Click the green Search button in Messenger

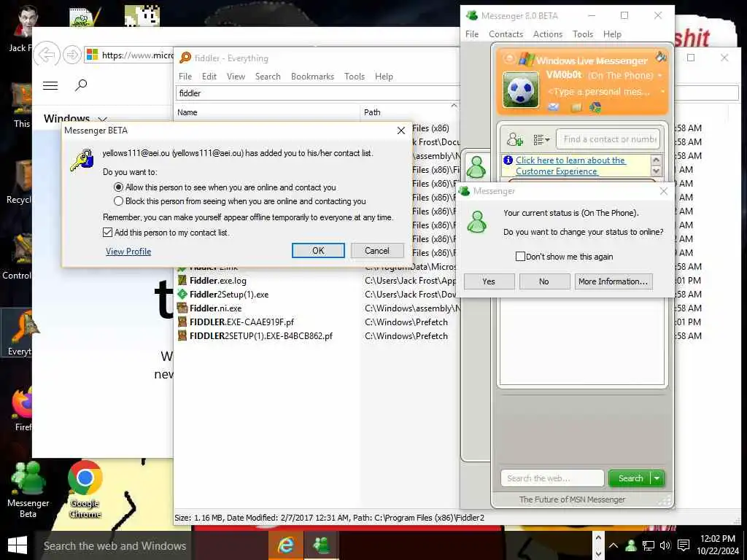pyautogui.click(x=630, y=478)
